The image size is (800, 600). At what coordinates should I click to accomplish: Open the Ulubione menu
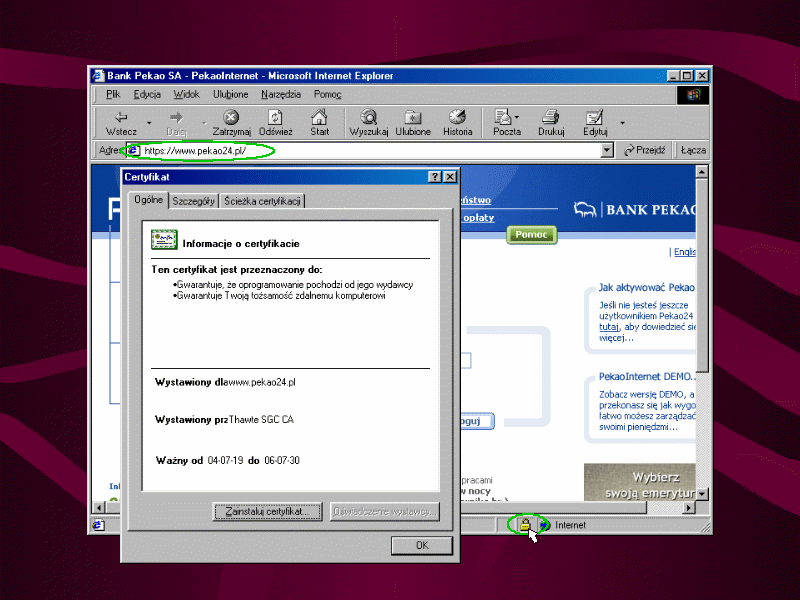(x=231, y=94)
